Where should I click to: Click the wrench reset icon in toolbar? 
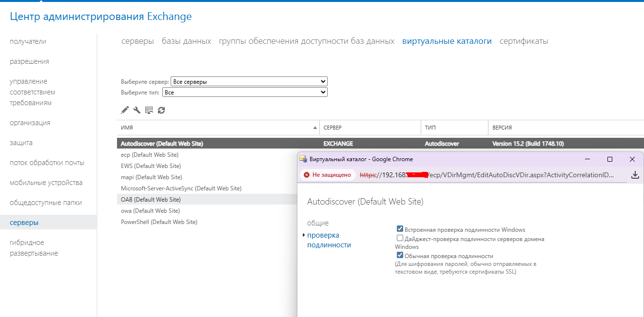(x=137, y=110)
